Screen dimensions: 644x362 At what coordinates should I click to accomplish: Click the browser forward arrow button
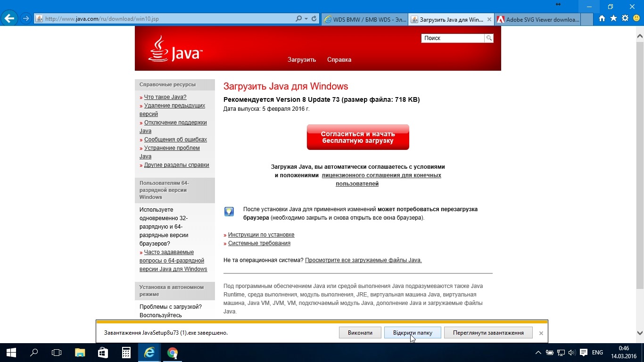pyautogui.click(x=26, y=19)
